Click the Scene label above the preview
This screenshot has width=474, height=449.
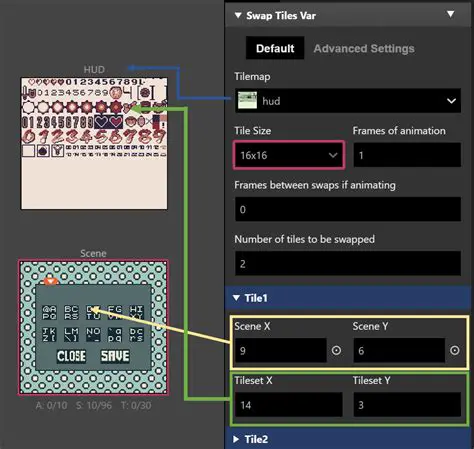point(93,253)
